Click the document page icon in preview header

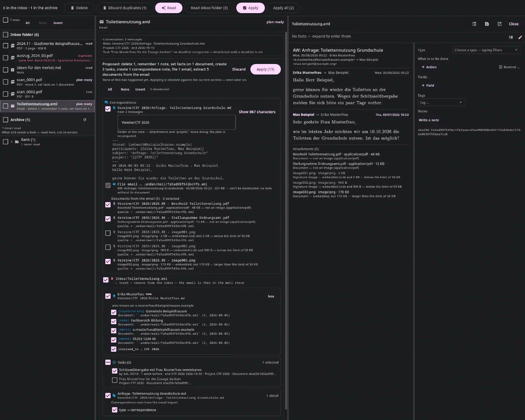tap(487, 24)
